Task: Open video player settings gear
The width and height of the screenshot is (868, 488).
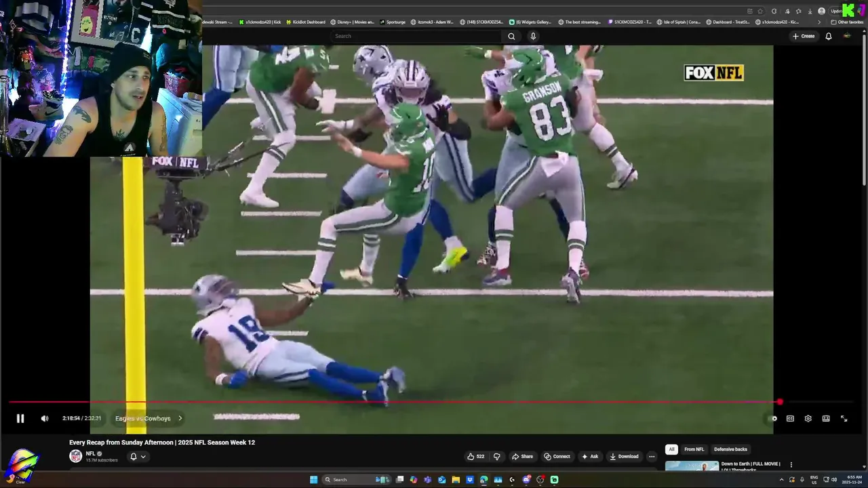Action: (808, 418)
